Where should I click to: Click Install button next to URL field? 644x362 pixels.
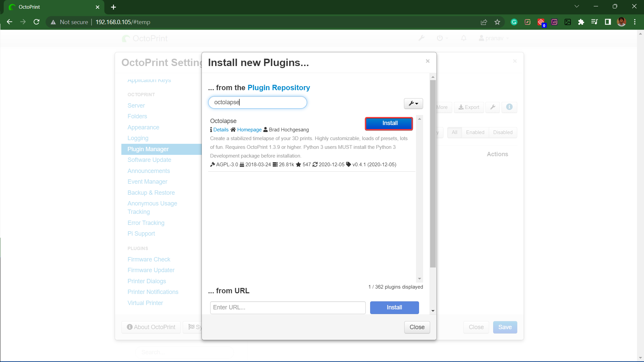pos(394,307)
